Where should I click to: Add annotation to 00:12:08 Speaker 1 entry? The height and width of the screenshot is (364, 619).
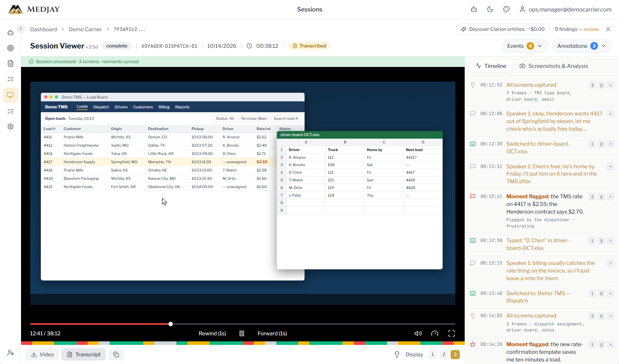click(610, 114)
